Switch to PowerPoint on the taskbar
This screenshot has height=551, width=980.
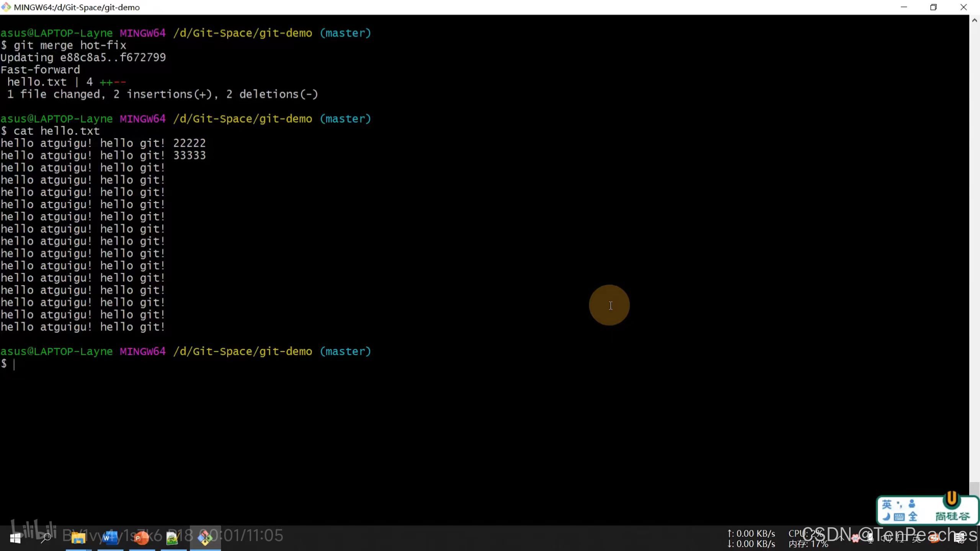point(141,538)
